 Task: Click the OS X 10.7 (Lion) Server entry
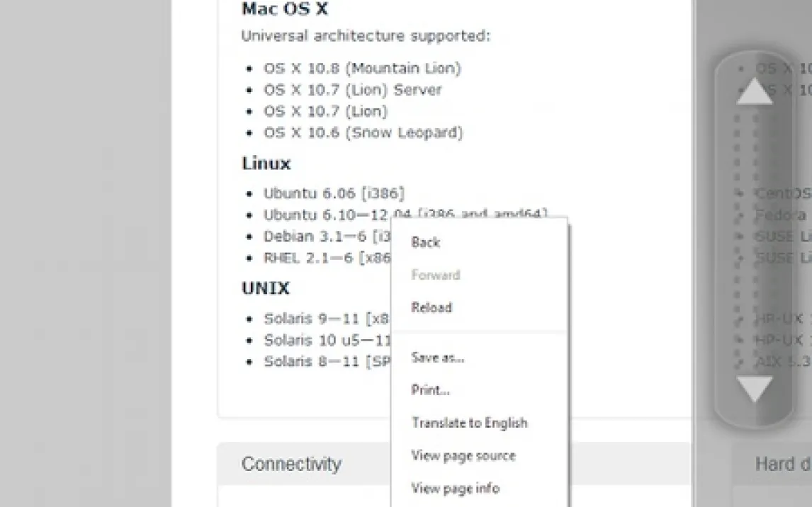[353, 90]
